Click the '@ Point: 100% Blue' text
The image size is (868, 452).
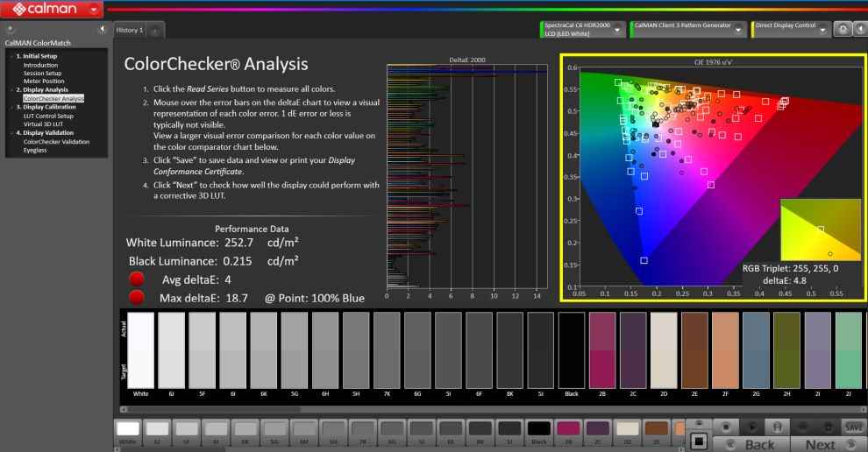[x=315, y=298]
